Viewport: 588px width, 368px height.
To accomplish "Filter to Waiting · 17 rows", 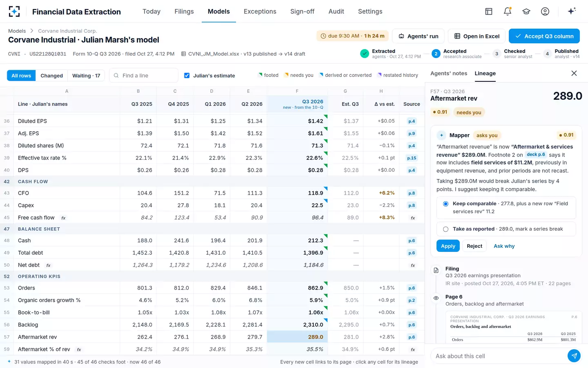I will 86,76.
